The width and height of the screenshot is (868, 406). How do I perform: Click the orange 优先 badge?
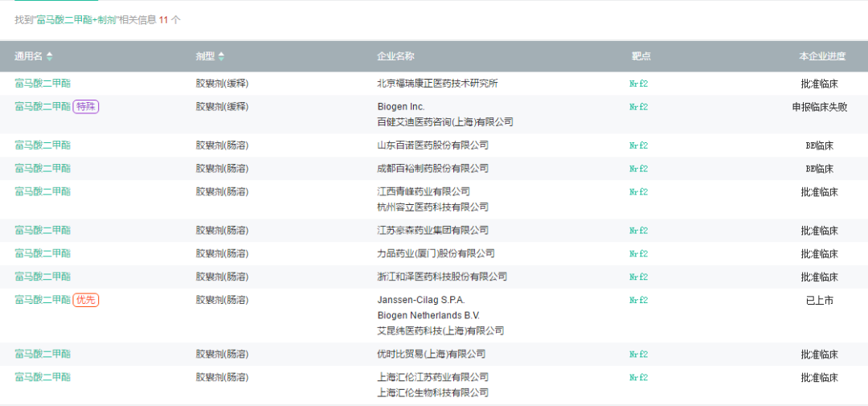point(86,300)
